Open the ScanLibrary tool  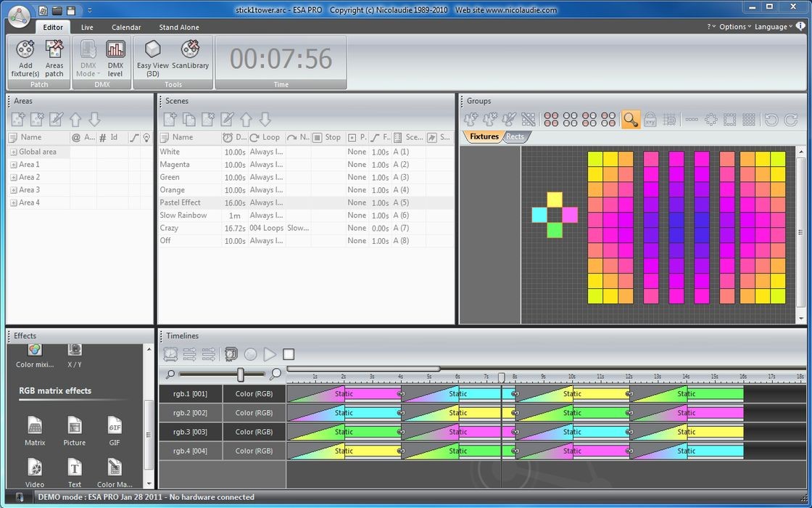190,57
